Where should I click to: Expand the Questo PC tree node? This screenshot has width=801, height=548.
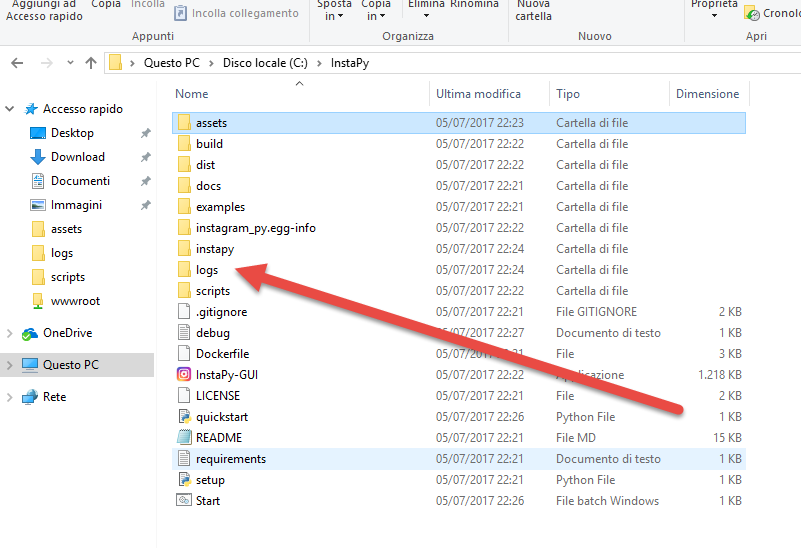9,365
